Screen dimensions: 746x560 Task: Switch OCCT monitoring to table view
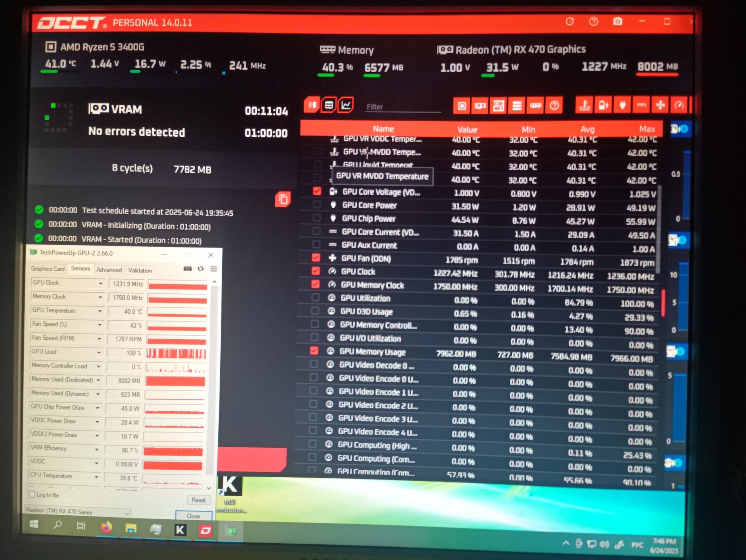pos(329,105)
